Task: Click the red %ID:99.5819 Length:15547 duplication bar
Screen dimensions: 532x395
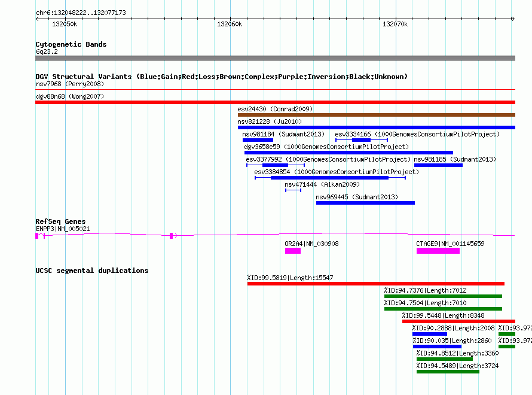Action: click(x=376, y=284)
